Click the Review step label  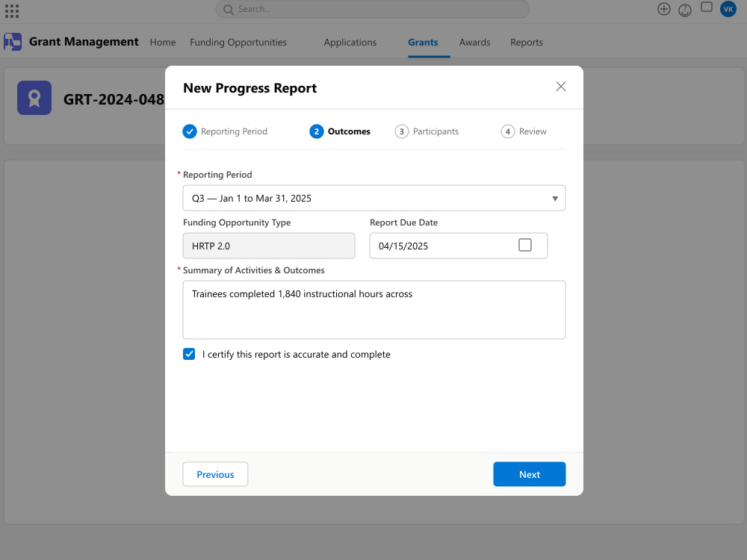[533, 131]
